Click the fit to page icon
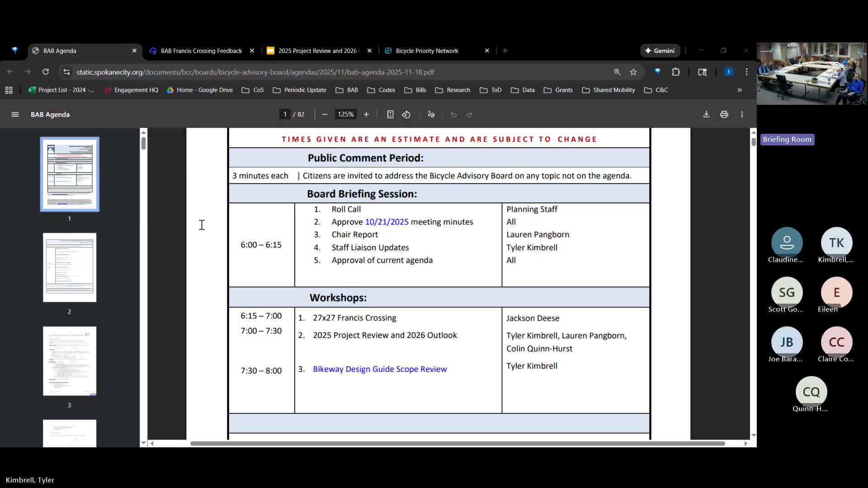 390,114
